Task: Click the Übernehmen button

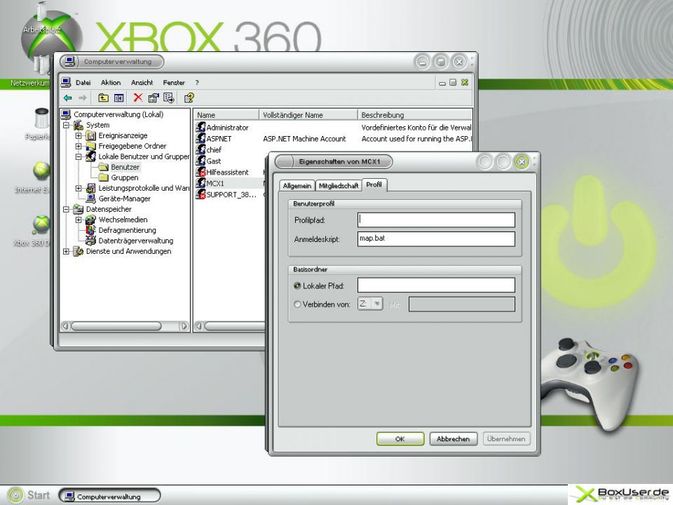Action: tap(506, 438)
